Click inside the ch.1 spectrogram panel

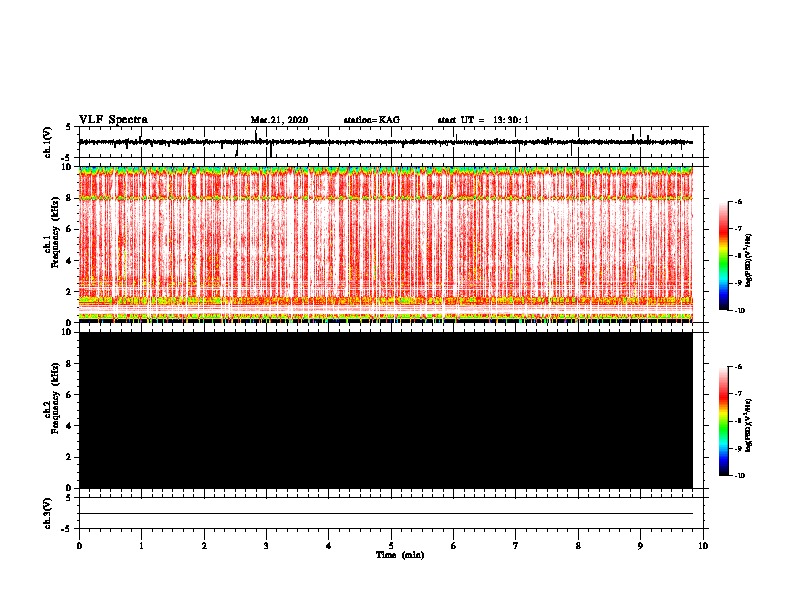click(x=385, y=244)
